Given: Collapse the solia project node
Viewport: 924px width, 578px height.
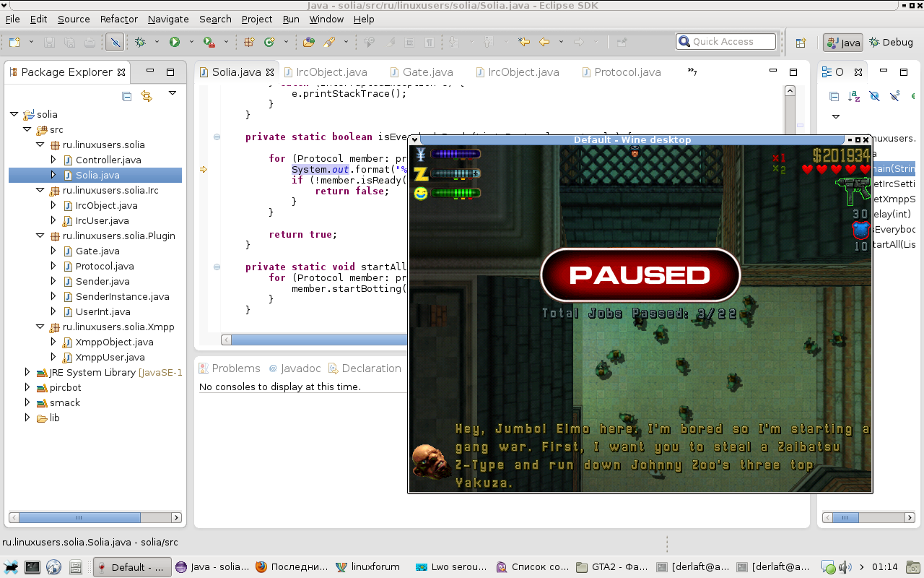Looking at the screenshot, I should coord(14,114).
